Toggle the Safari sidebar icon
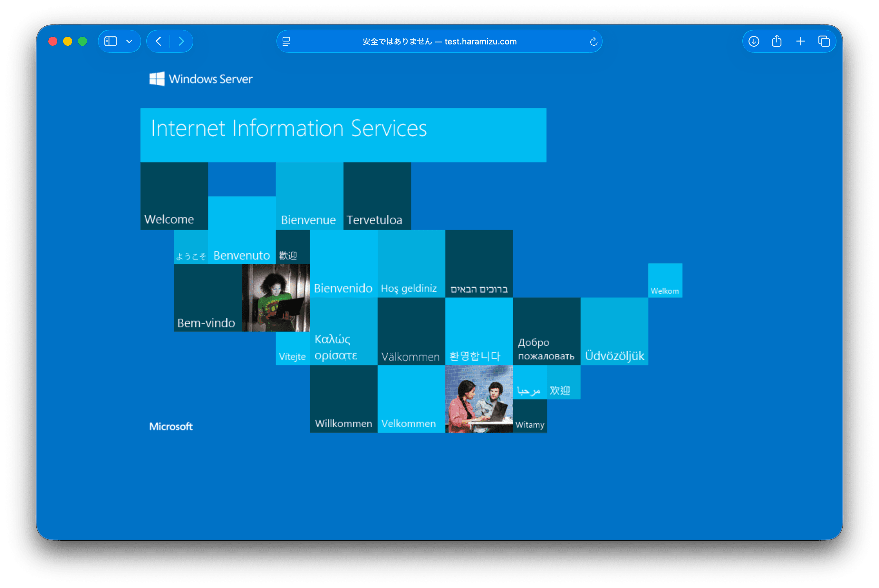Screen dimensions: 879x588 pos(111,41)
